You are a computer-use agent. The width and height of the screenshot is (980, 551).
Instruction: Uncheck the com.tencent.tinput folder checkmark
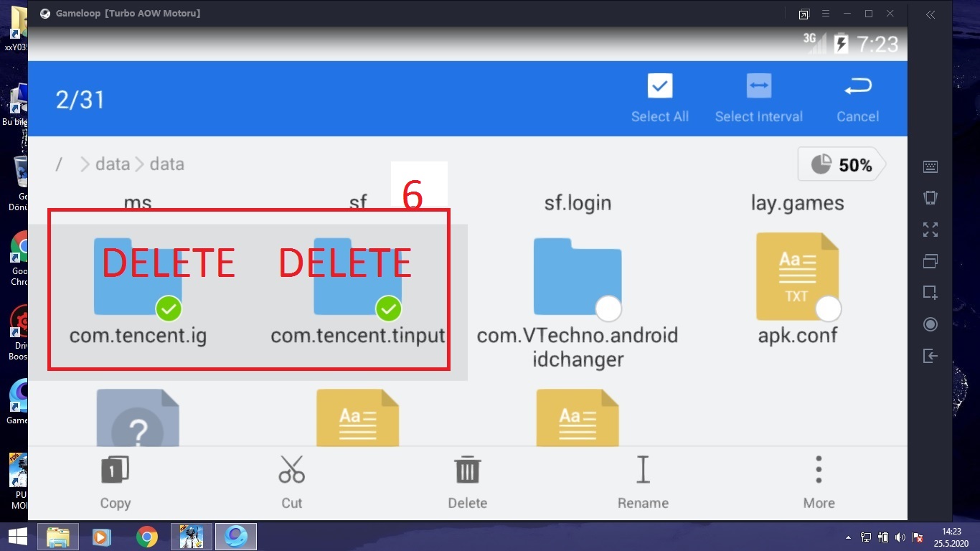(x=389, y=309)
